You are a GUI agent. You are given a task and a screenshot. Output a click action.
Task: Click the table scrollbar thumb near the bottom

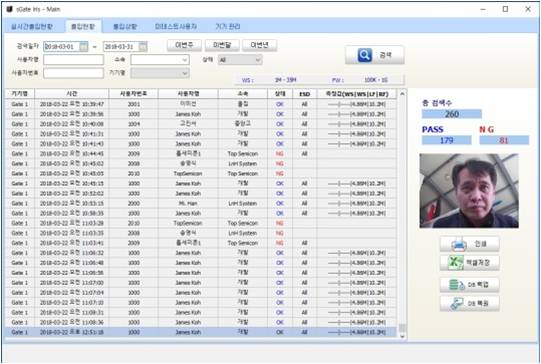point(402,327)
